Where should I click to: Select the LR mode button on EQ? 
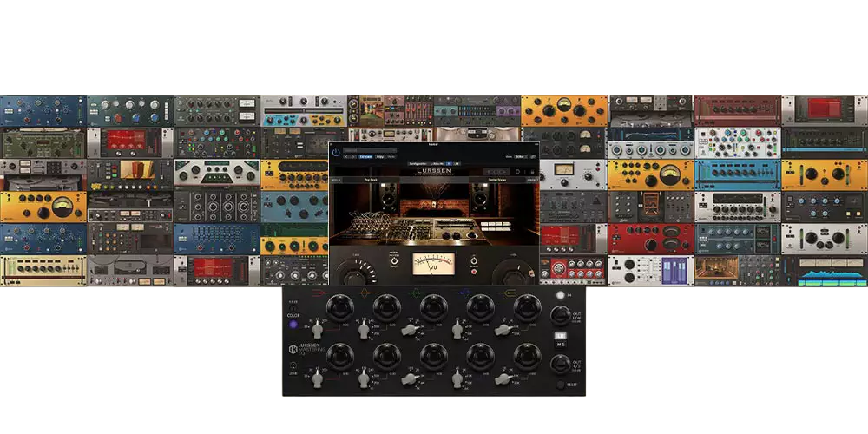point(560,335)
